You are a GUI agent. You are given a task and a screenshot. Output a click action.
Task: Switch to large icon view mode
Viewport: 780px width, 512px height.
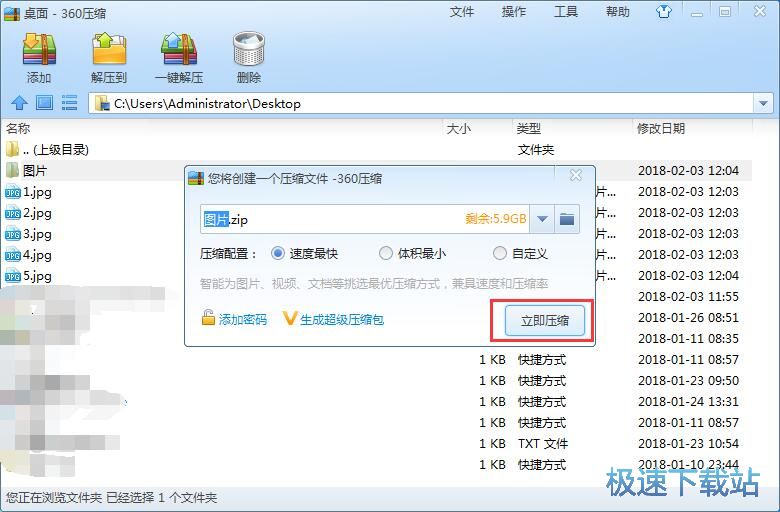coord(44,102)
